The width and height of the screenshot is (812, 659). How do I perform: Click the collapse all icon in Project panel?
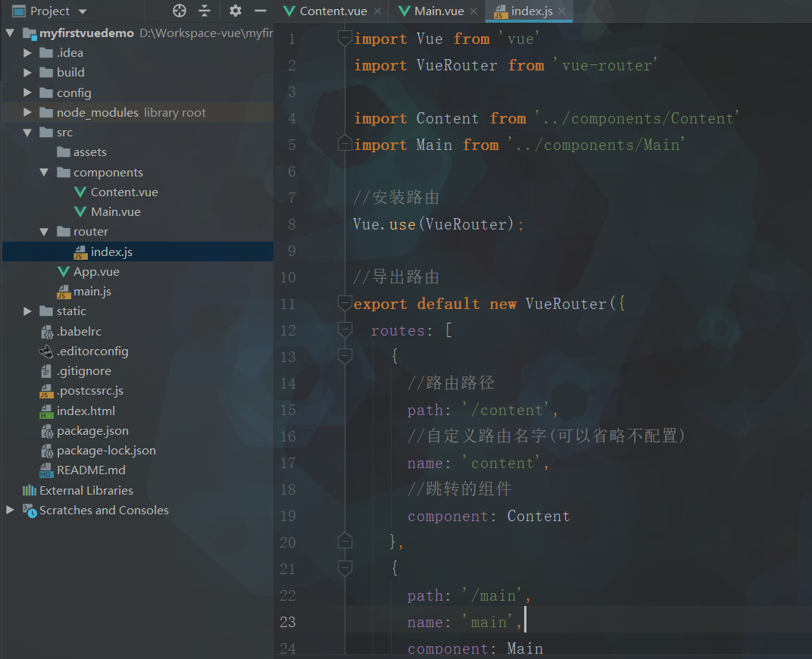click(x=205, y=11)
